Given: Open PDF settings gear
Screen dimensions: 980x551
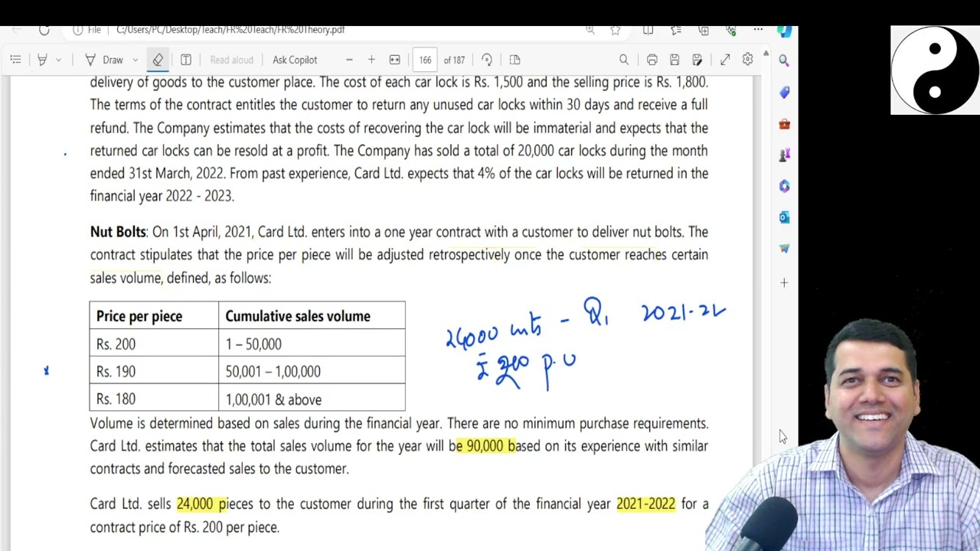Looking at the screenshot, I should click(747, 60).
